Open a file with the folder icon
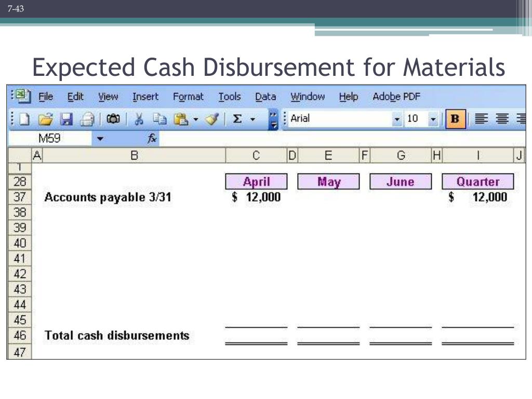532x399 pixels. [46, 119]
